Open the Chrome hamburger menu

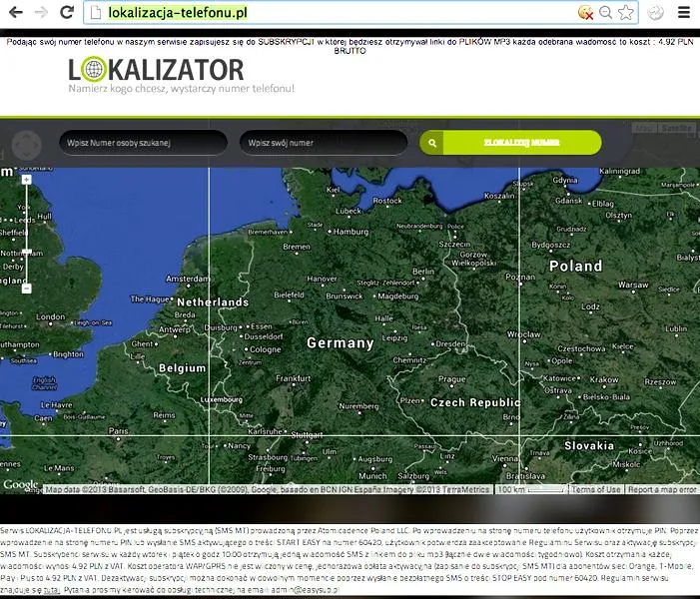pyautogui.click(x=684, y=12)
